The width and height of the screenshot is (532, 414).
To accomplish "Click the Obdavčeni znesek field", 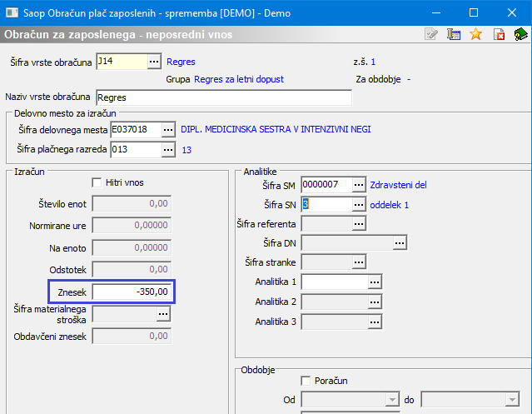I will pos(132,337).
